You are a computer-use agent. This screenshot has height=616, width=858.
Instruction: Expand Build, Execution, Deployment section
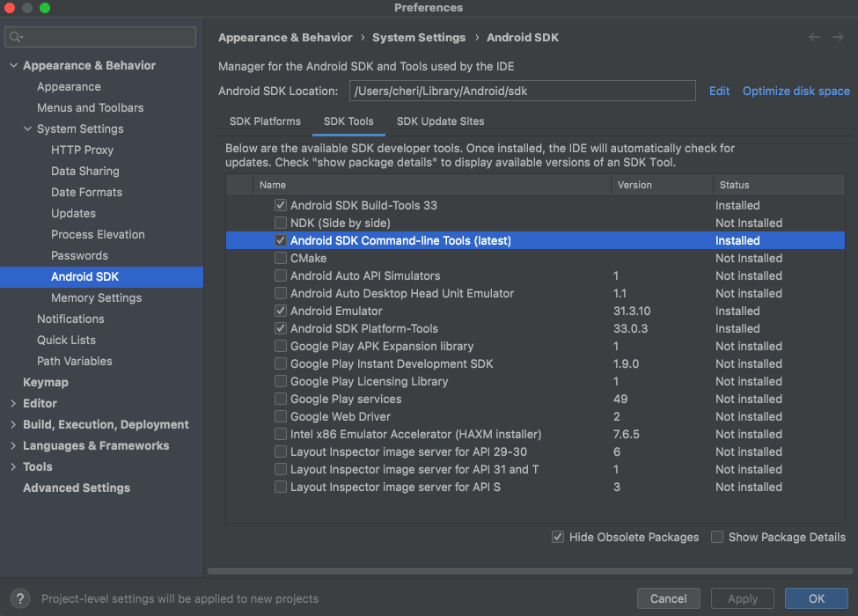(x=14, y=424)
